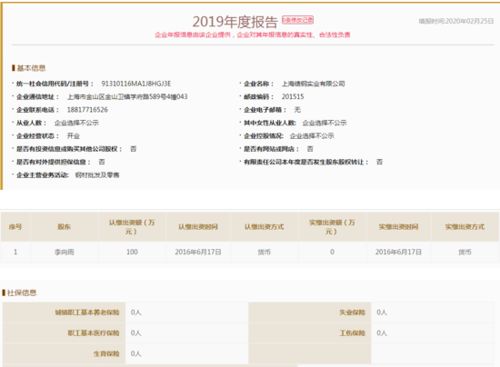The image size is (500, 367).
Task: Click the 2019年度报告 heading
Action: (235, 22)
